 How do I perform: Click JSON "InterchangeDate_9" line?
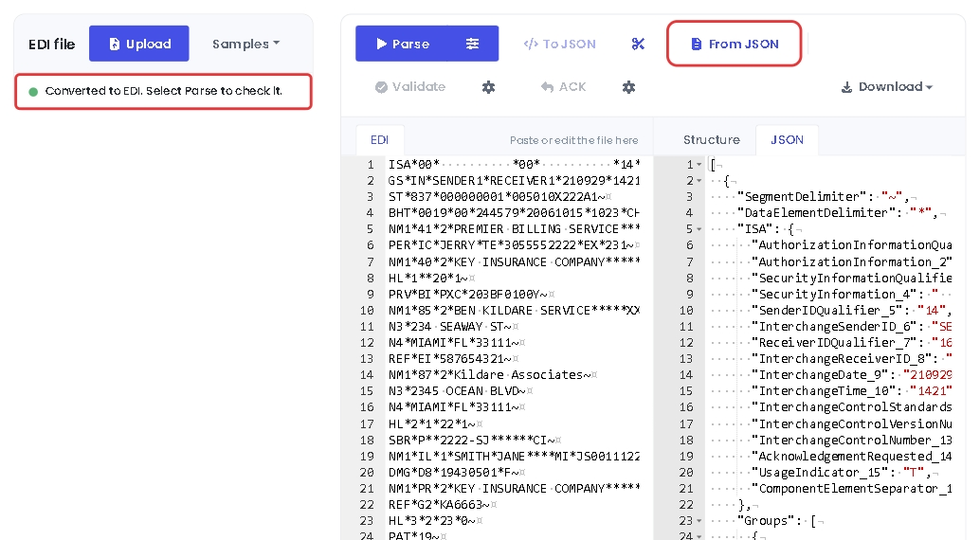point(831,375)
